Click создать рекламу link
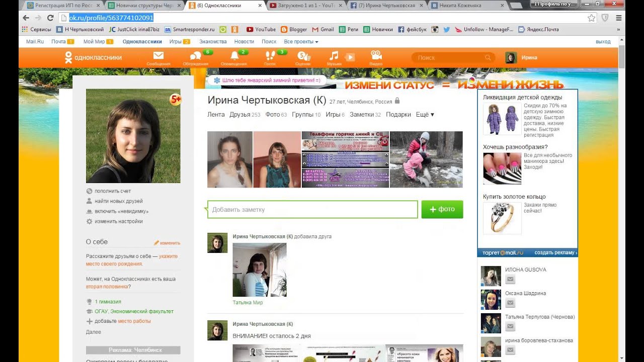The width and height of the screenshot is (644, 362). [x=555, y=253]
